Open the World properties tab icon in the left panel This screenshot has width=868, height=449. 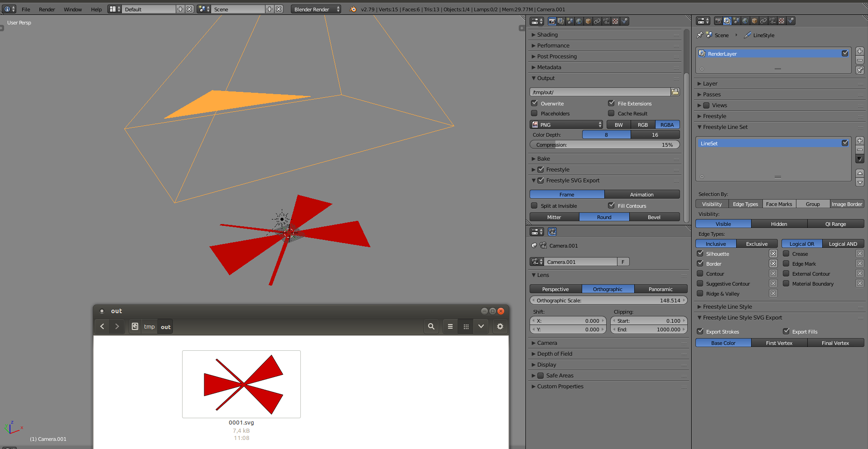579,21
